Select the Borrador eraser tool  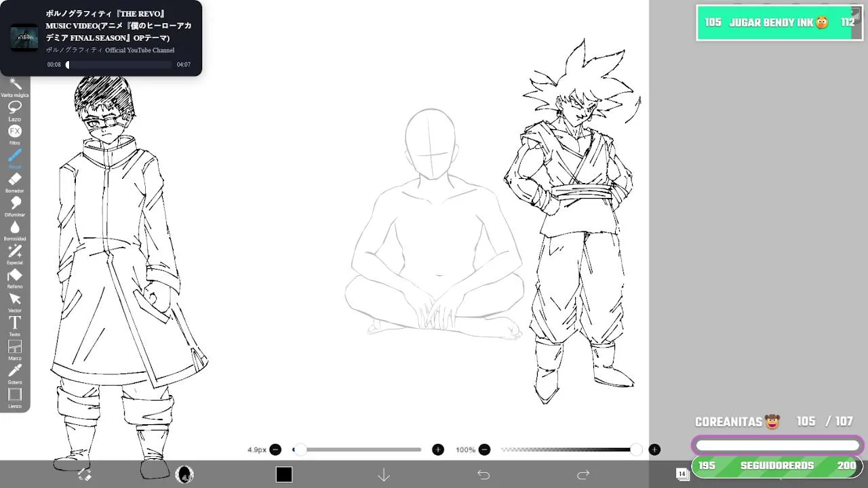tap(15, 182)
